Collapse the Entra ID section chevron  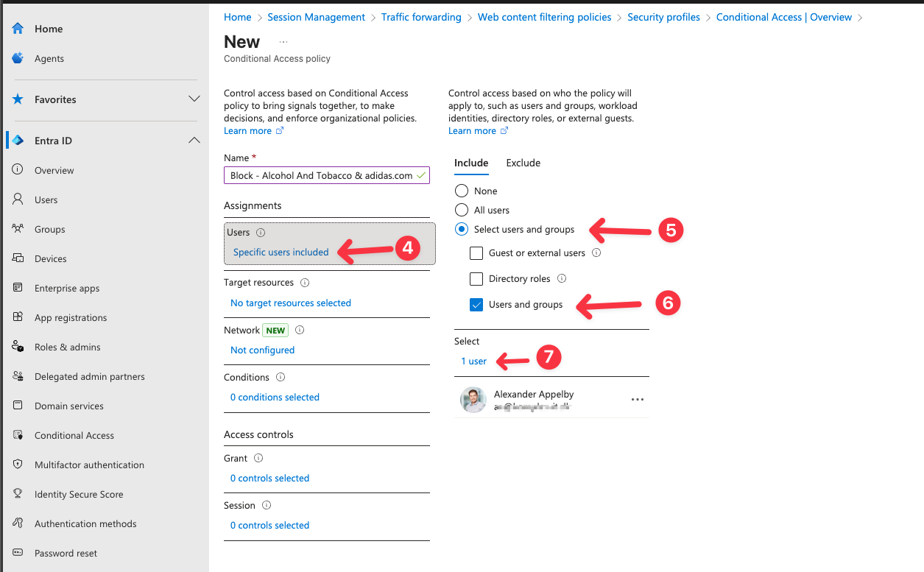(x=194, y=141)
